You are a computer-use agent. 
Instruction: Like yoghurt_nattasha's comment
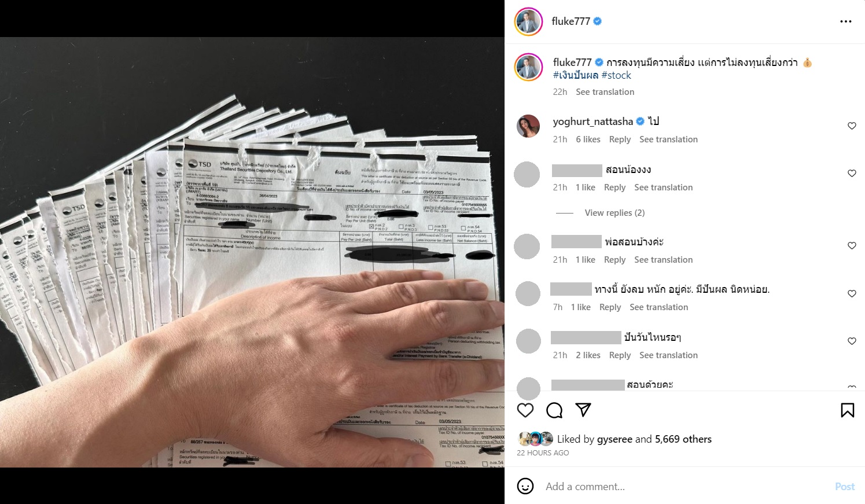point(852,126)
